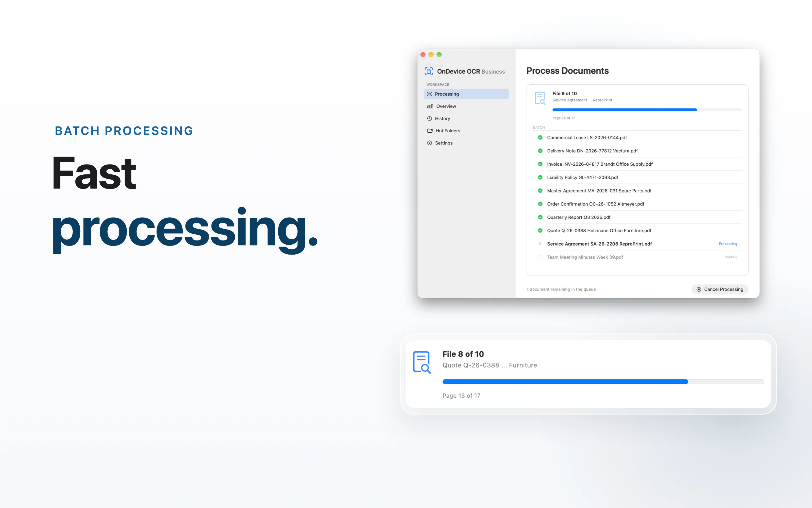Click the green check for Commercial Lease file

(540, 137)
